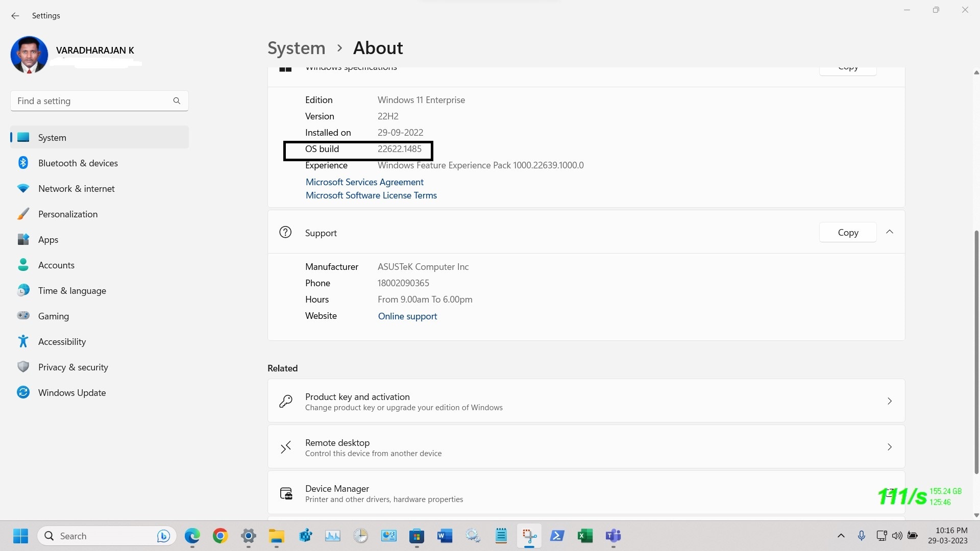Viewport: 980px width, 551px height.
Task: Open Microsoft Word from taskbar
Action: point(445,536)
